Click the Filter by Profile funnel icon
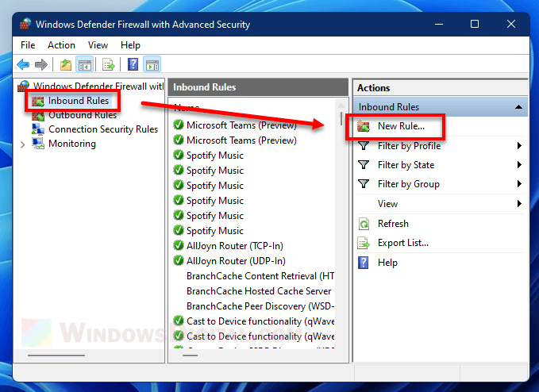 click(x=364, y=146)
